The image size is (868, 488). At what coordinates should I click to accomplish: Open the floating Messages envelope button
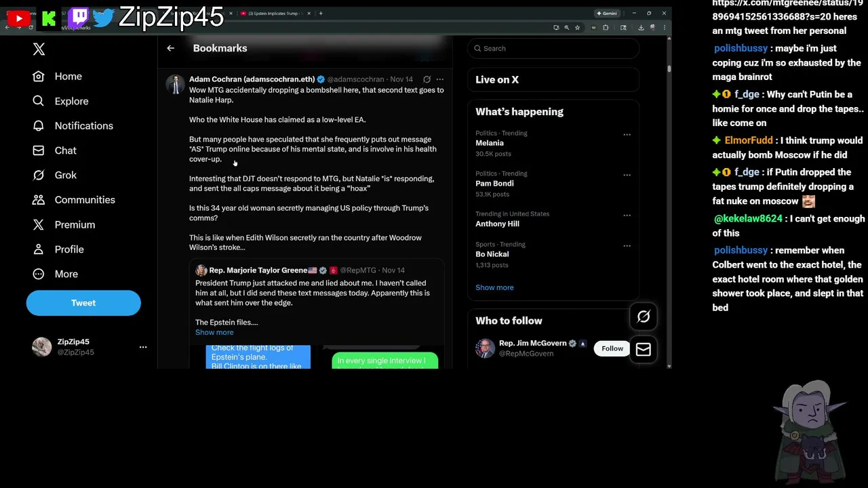(x=643, y=350)
